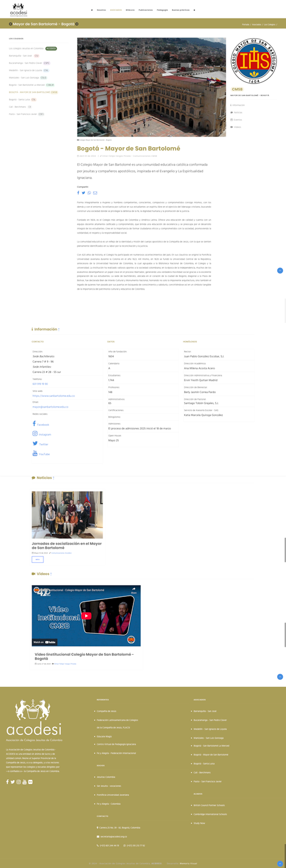Jump to Videos in right sidebar

tap(237, 127)
